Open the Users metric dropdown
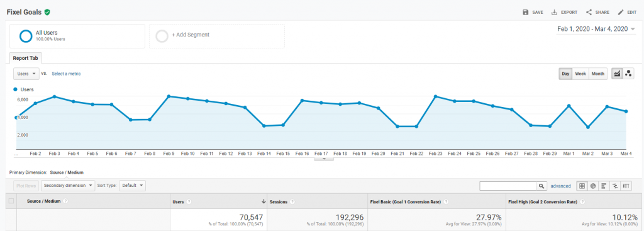The width and height of the screenshot is (644, 231). pyautogui.click(x=26, y=74)
